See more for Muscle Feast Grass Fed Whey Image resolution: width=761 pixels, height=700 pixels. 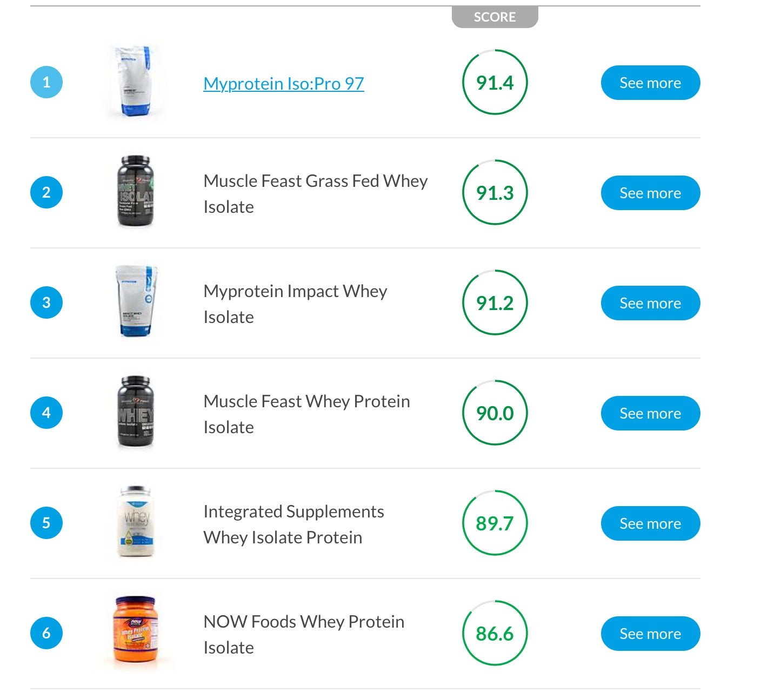tap(650, 193)
